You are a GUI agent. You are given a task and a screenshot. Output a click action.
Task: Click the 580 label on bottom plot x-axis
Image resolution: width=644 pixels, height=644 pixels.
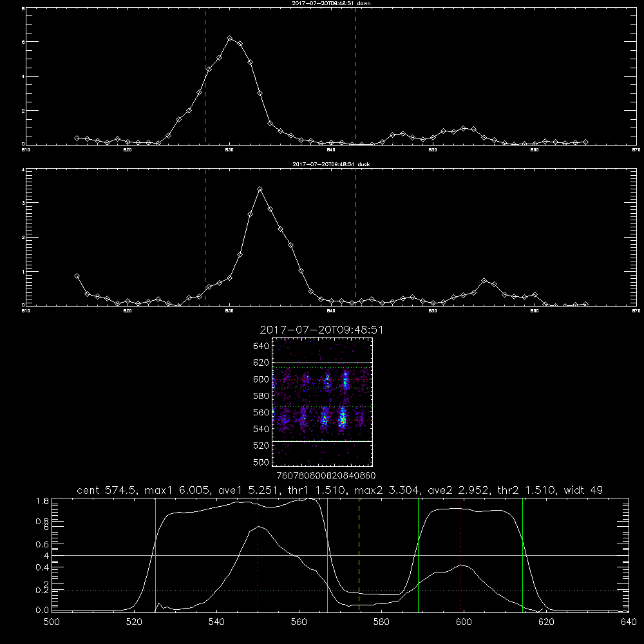pos(381,622)
